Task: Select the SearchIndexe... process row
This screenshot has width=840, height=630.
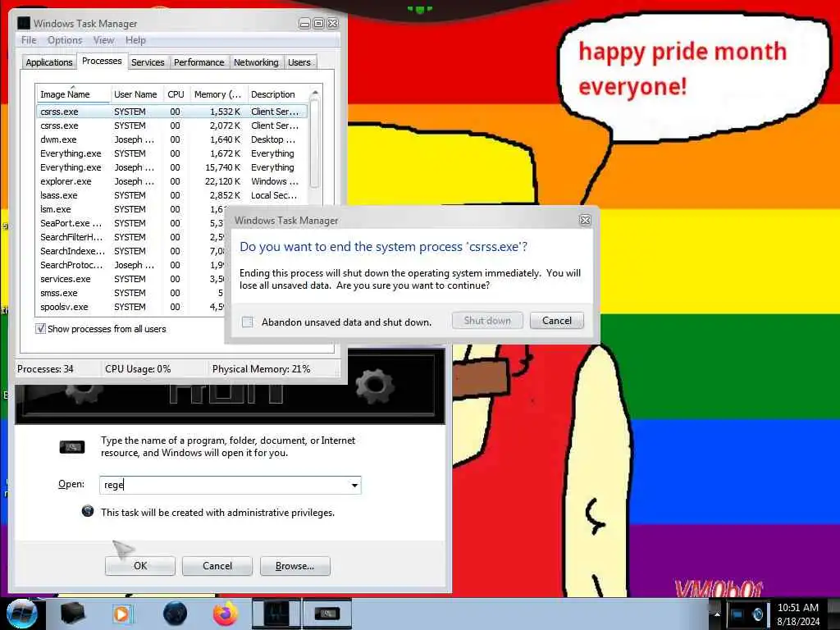Action: point(130,251)
